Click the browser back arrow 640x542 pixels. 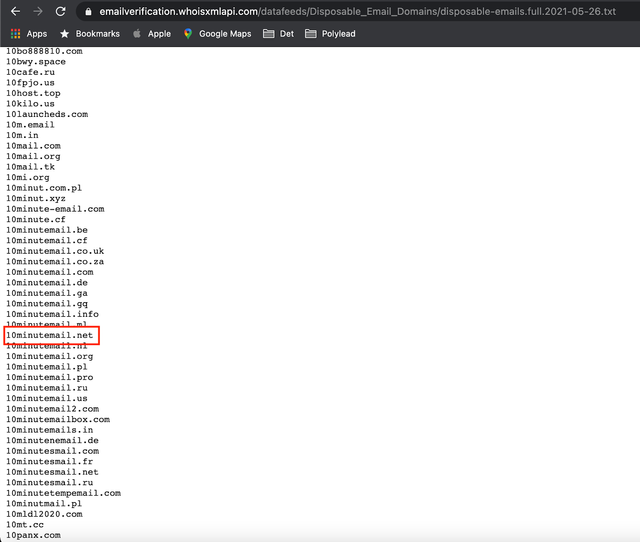tap(16, 11)
